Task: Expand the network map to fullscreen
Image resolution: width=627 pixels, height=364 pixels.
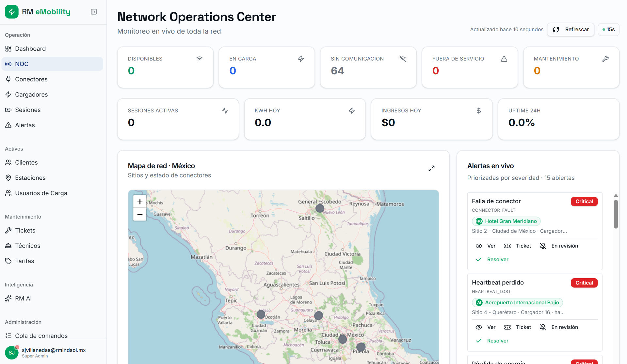Action: [431, 168]
